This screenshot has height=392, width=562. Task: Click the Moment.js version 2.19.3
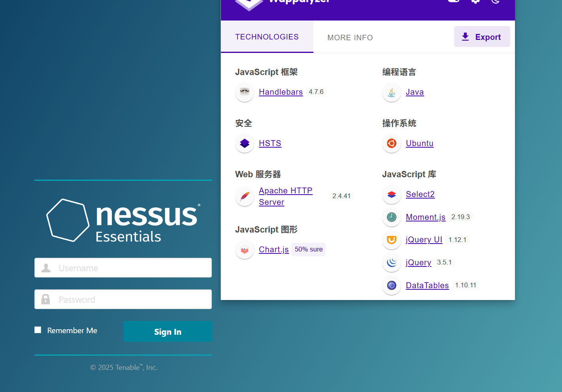[x=460, y=217]
